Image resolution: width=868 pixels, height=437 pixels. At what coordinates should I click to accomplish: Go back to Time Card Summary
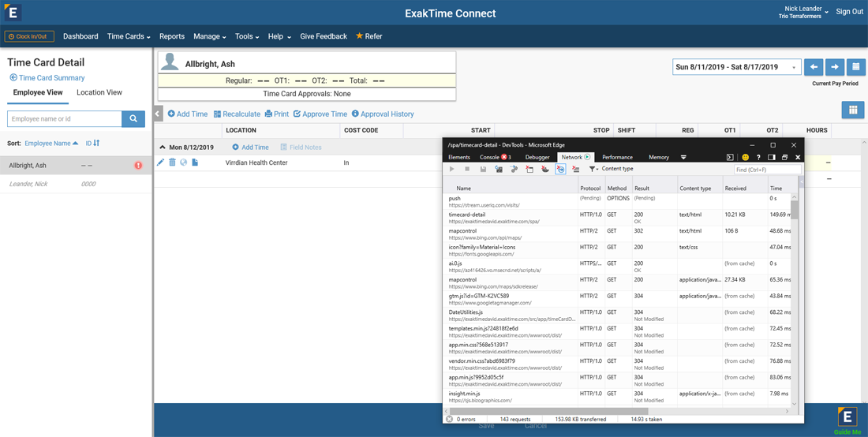pos(47,78)
